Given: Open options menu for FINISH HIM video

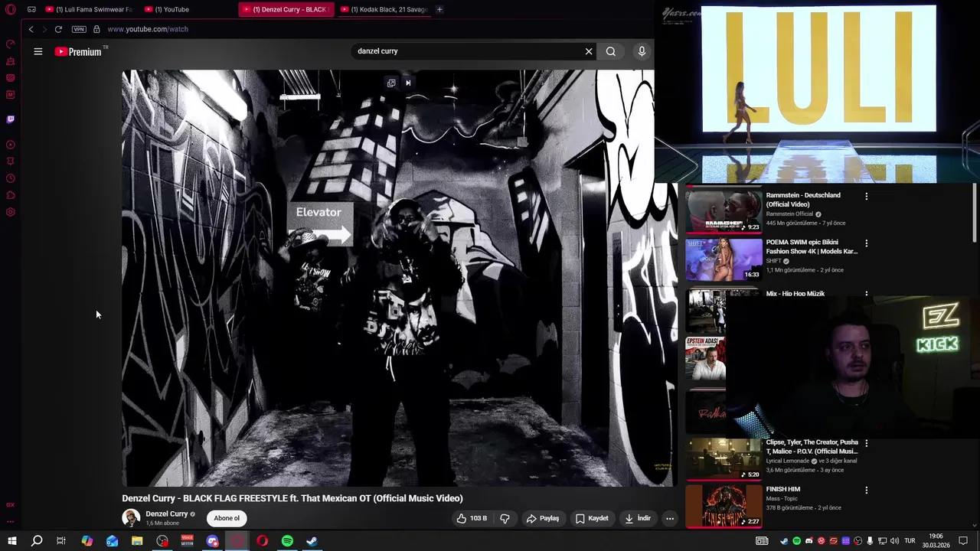Looking at the screenshot, I should point(867,490).
